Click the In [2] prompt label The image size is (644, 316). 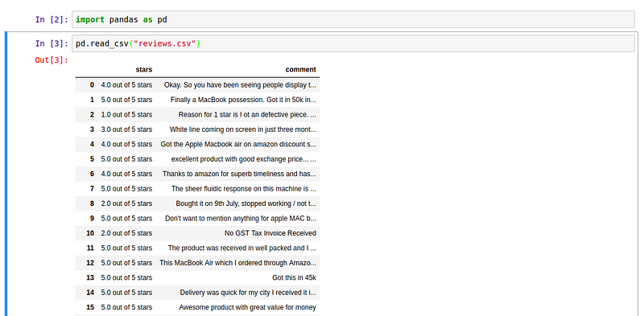52,19
